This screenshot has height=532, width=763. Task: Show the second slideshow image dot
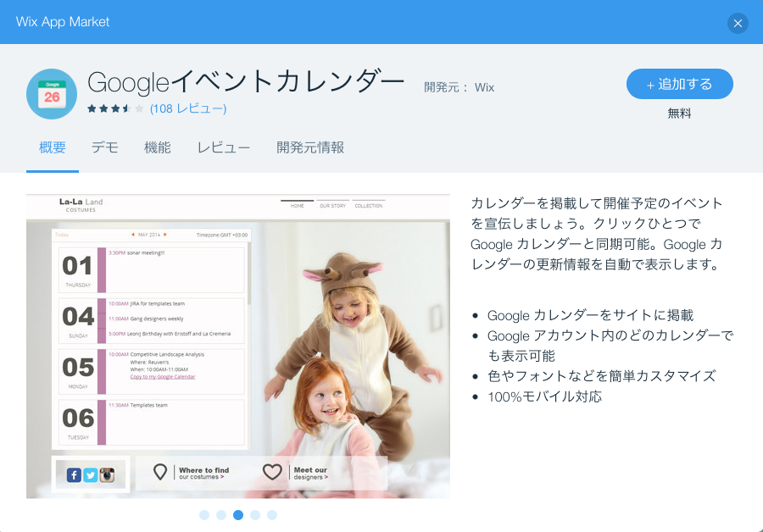click(x=221, y=515)
